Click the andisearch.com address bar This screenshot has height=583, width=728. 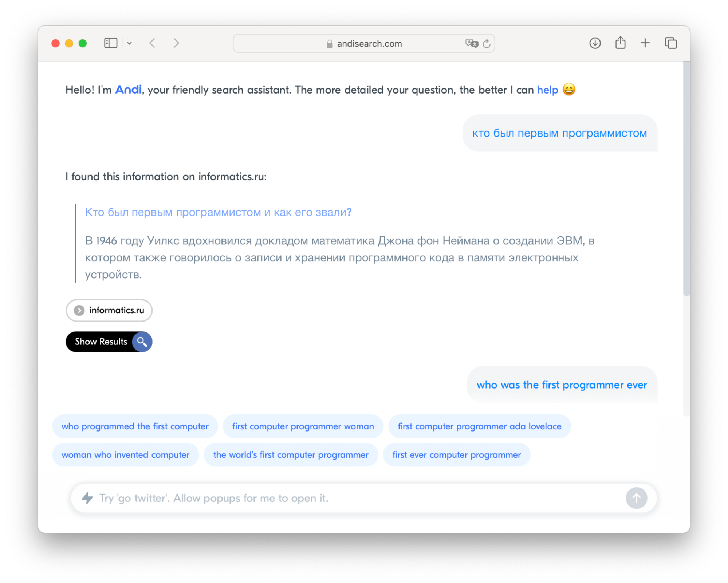tap(364, 44)
